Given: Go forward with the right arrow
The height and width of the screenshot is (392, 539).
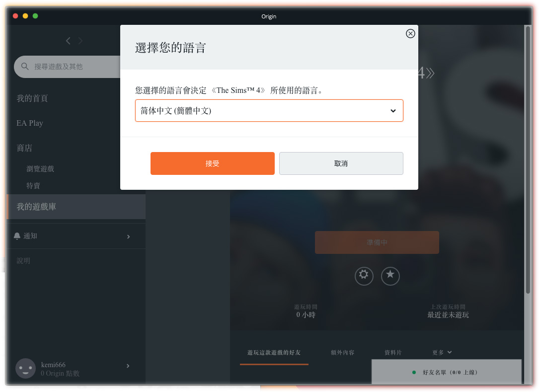Looking at the screenshot, I should click(80, 41).
